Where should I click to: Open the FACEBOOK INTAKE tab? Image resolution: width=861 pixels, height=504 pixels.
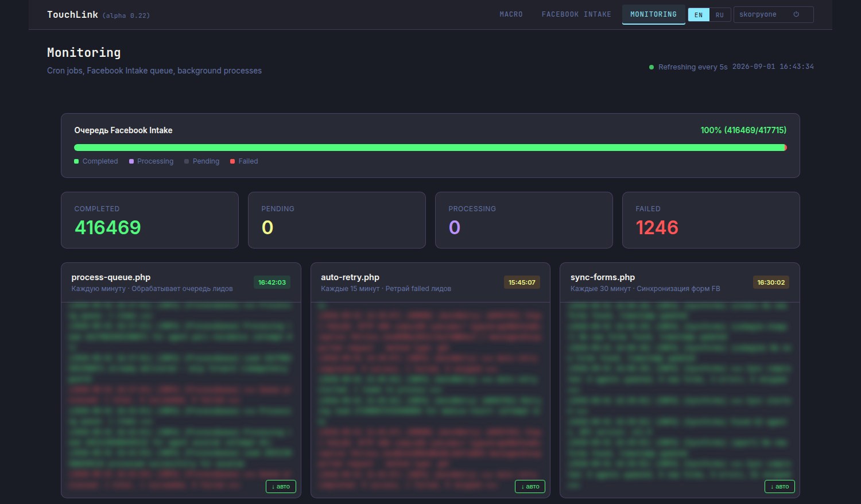coord(576,14)
